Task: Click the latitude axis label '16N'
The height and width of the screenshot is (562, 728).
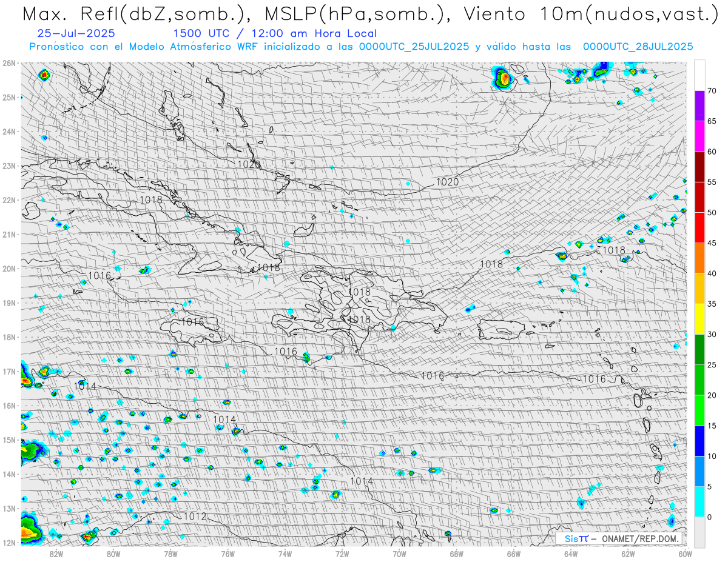Action: pos(9,406)
